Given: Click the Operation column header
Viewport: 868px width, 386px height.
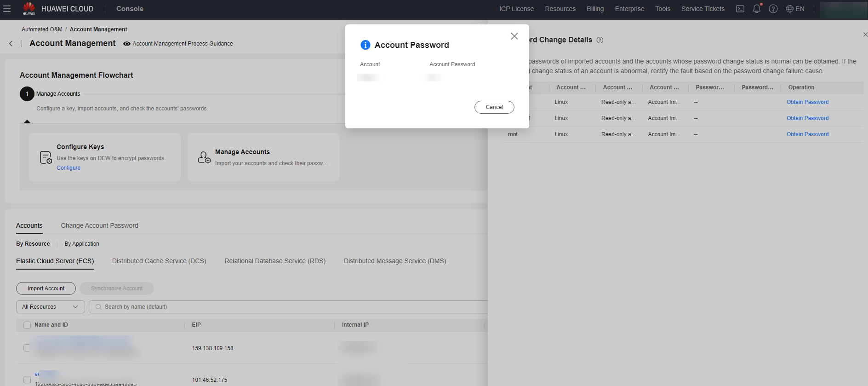Looking at the screenshot, I should 801,87.
